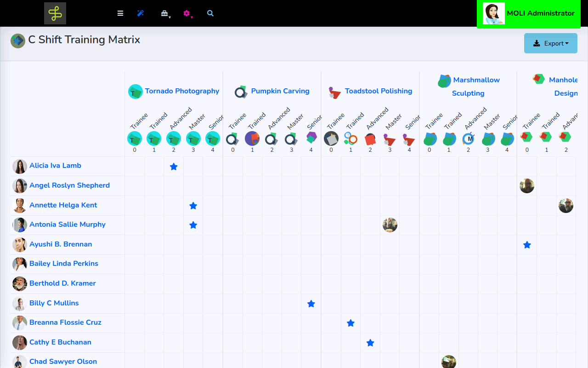This screenshot has height=368, width=588.
Task: Click Pumpkin Carving Senior level icon
Action: click(311, 138)
